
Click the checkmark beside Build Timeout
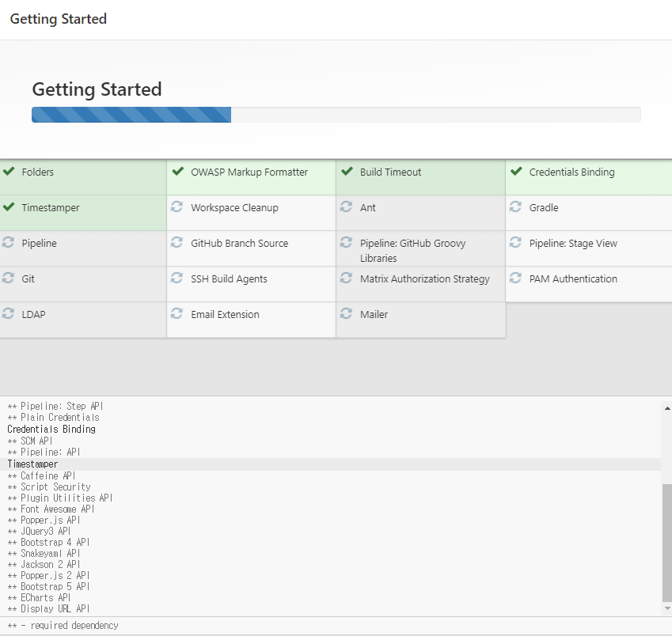[347, 172]
